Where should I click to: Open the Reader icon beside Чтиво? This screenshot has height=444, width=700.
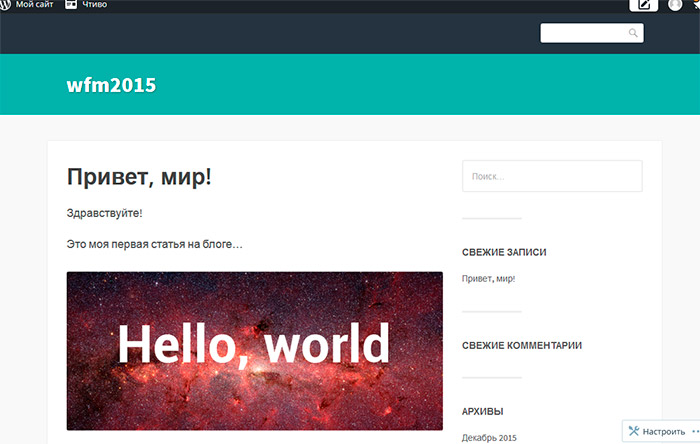coord(71,4)
